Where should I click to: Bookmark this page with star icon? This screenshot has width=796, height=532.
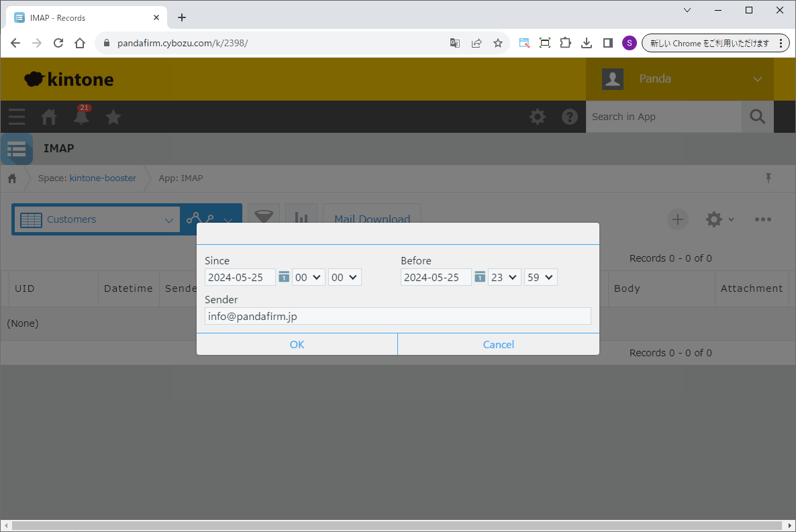tap(498, 43)
